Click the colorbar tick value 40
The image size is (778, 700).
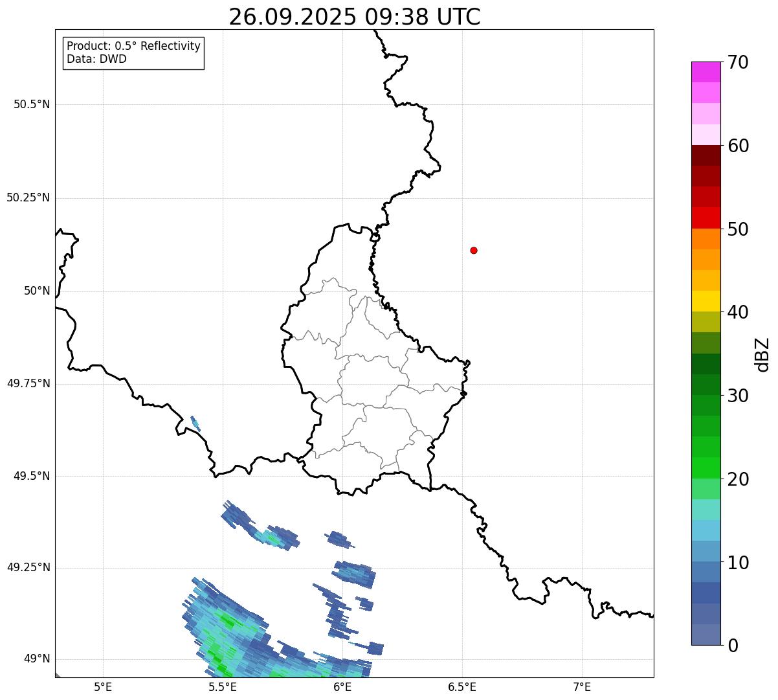(738, 312)
